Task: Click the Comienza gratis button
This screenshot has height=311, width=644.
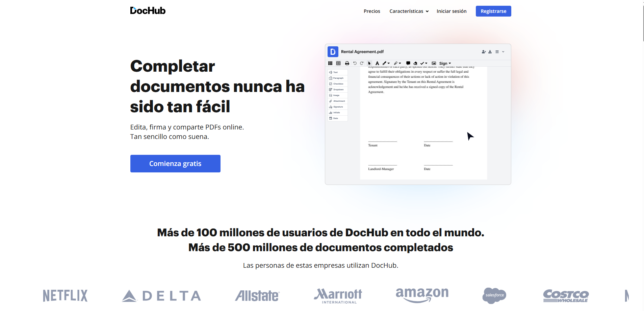Action: (175, 164)
